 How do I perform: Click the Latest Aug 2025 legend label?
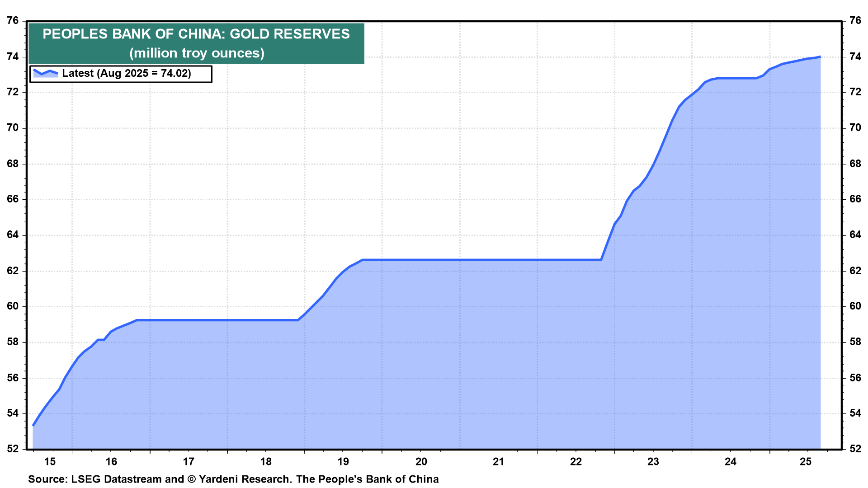tap(127, 73)
